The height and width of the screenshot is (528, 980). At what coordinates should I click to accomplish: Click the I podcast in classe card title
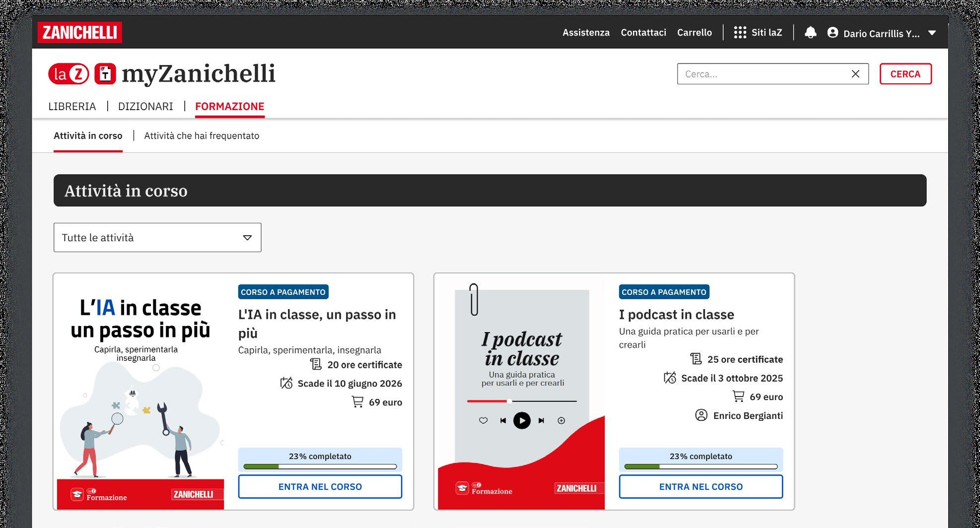676,315
